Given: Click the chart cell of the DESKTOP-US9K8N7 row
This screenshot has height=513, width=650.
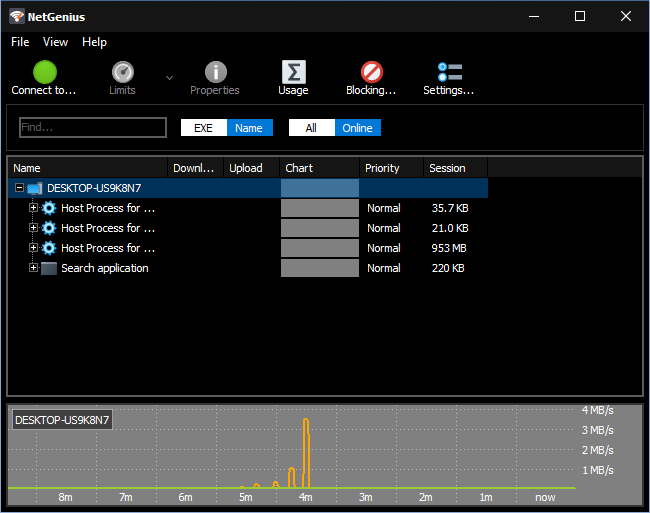Looking at the screenshot, I should click(320, 188).
